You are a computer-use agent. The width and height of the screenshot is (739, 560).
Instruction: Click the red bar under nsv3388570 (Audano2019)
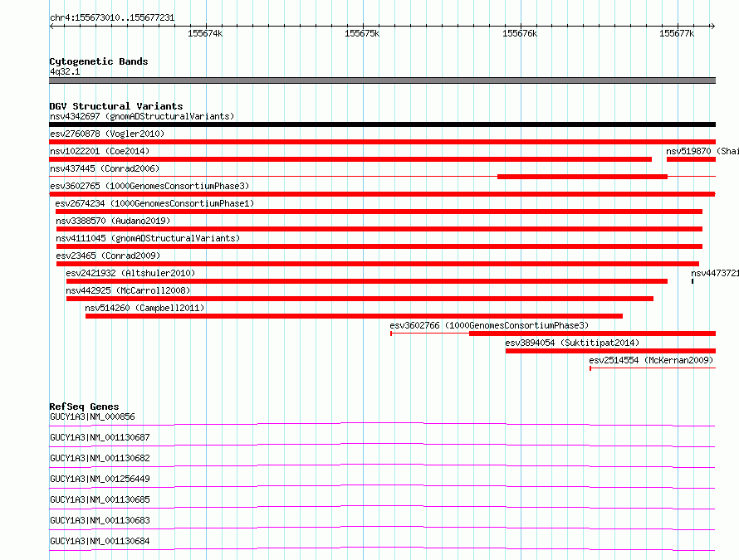coord(379,229)
